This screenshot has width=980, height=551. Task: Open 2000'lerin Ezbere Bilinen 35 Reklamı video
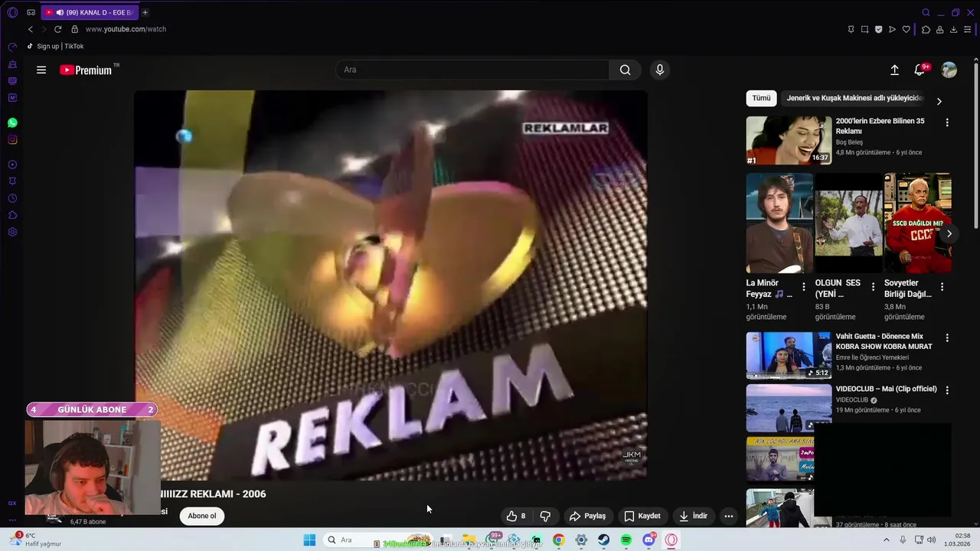[880, 126]
